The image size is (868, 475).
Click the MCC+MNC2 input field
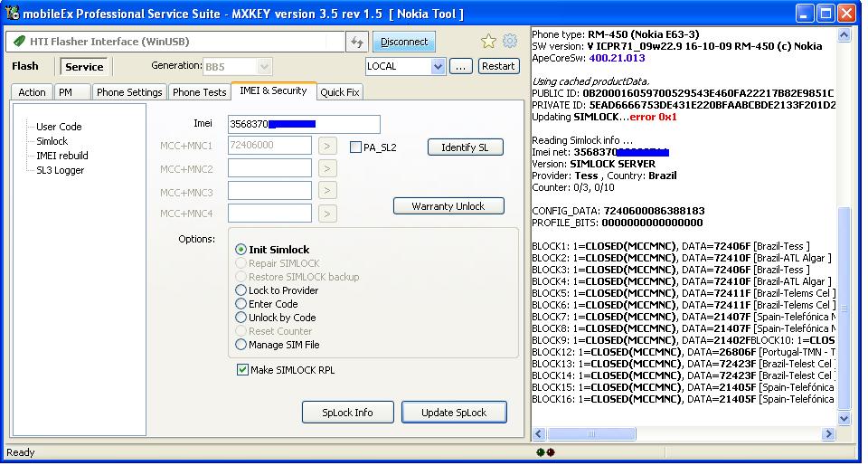(x=269, y=167)
